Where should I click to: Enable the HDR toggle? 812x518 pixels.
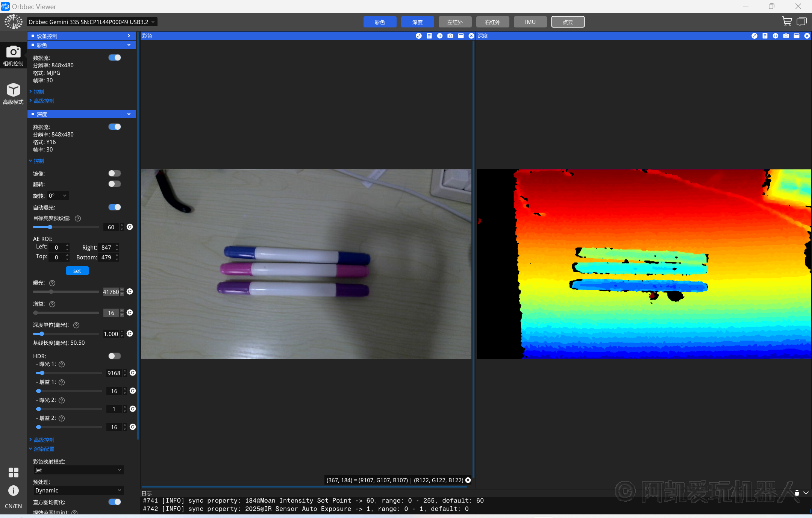(x=115, y=356)
